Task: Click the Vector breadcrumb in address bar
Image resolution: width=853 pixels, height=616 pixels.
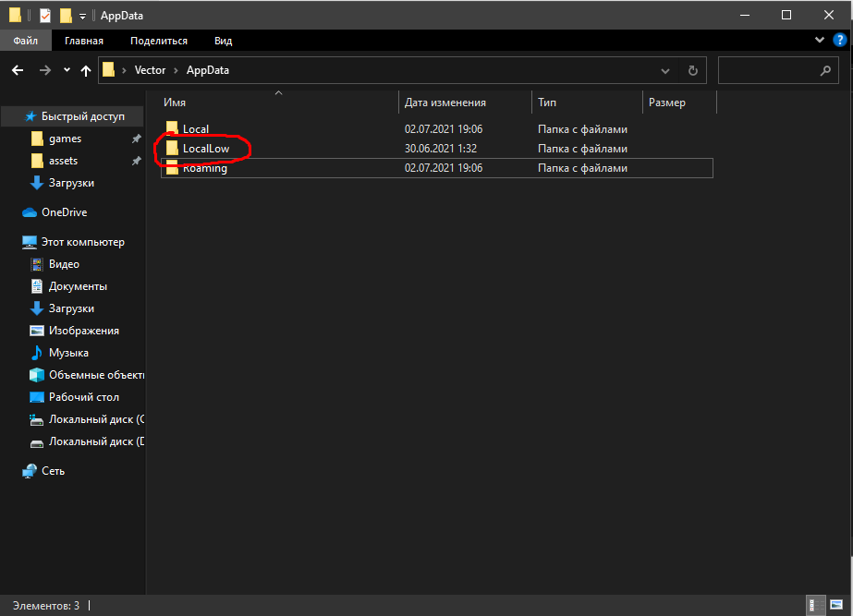Action: [150, 70]
